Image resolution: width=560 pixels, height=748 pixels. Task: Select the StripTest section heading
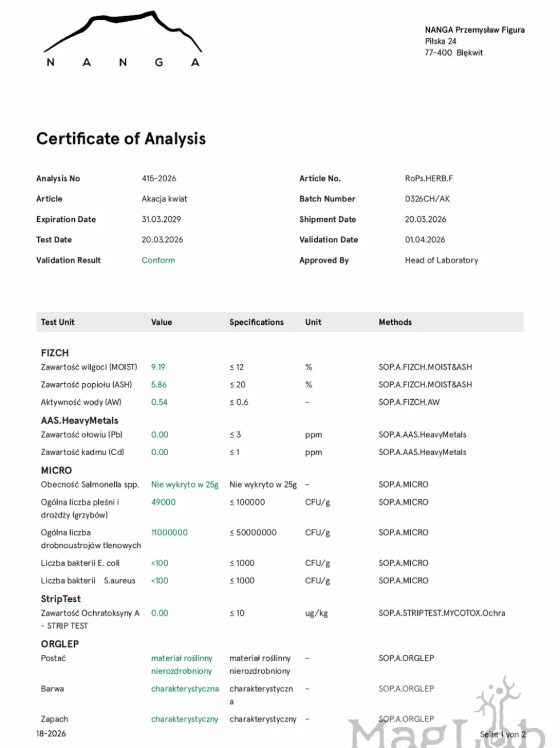point(61,599)
